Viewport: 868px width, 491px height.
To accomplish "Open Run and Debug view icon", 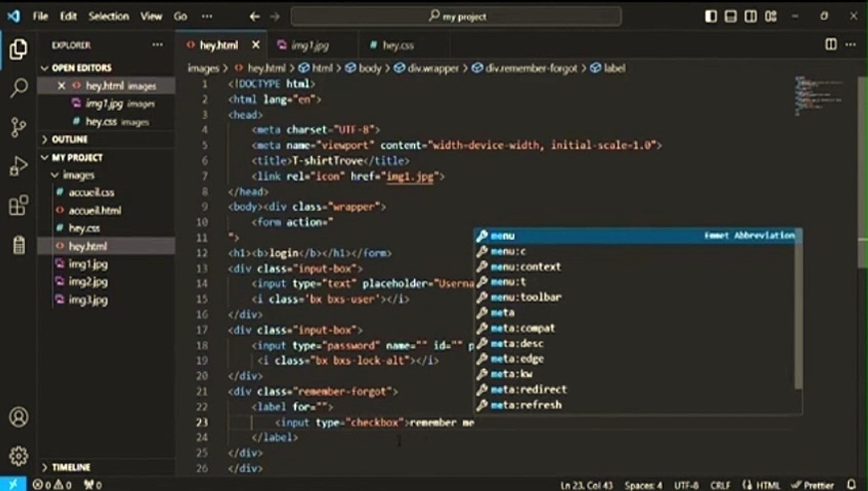I will 18,166.
